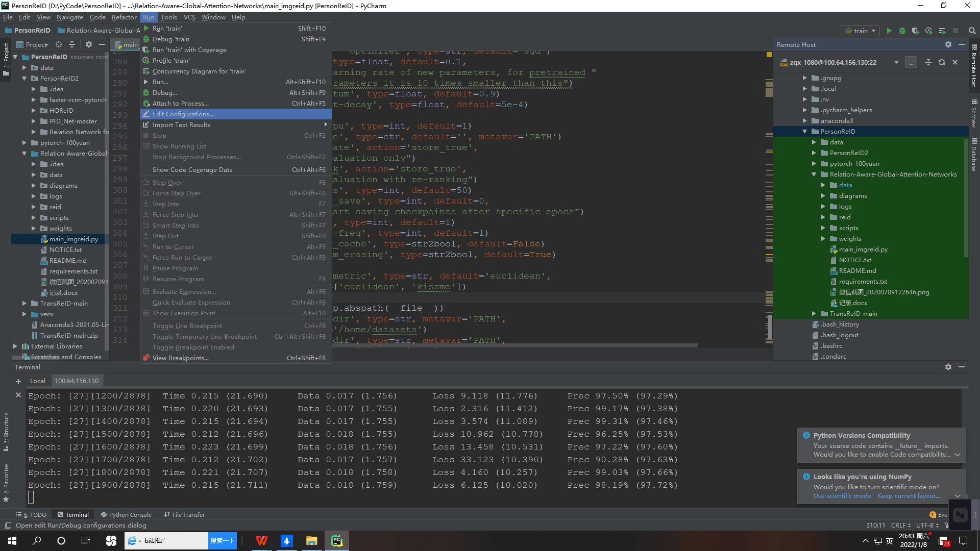Select main_imgreid.py in Project tree

coord(73,239)
